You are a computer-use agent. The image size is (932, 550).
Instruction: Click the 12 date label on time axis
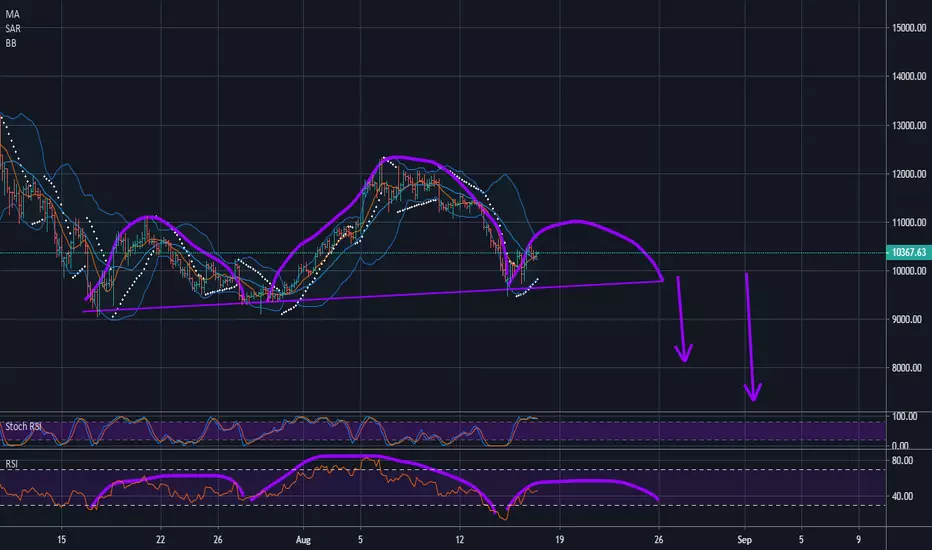(x=459, y=540)
